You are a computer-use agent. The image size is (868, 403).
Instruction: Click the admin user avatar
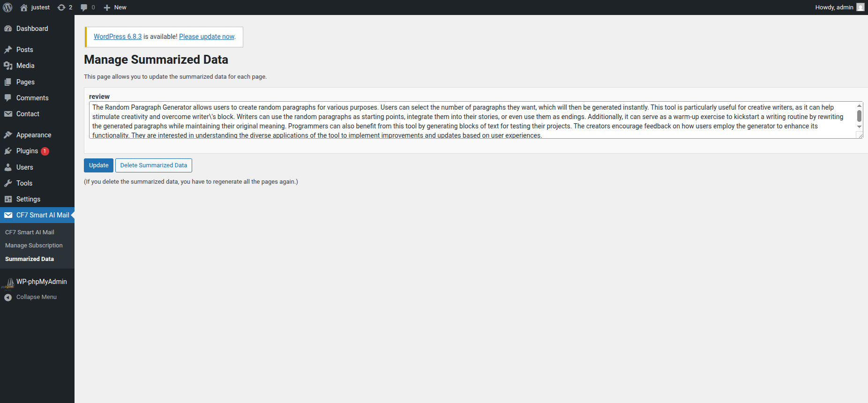(861, 7)
